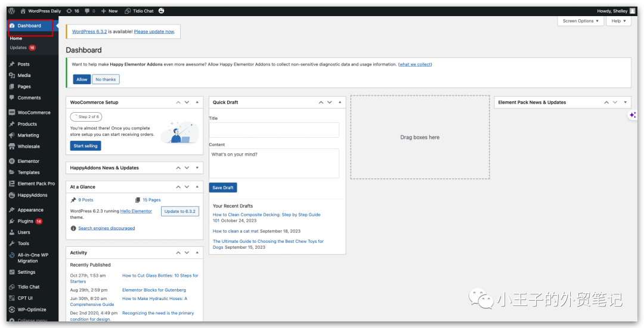The image size is (644, 328).
Task: Click the plus New icon in admin bar
Action: click(104, 11)
